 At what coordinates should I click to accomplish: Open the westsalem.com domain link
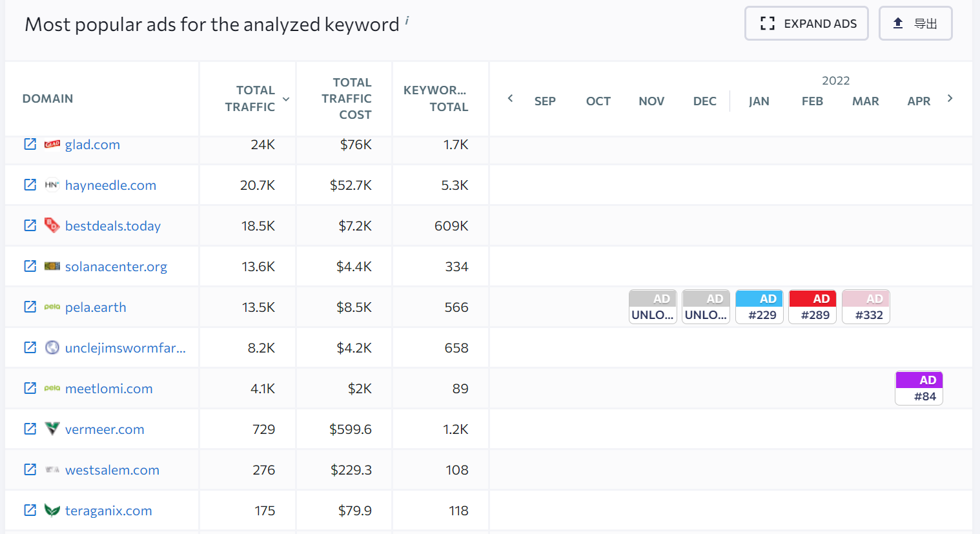112,470
